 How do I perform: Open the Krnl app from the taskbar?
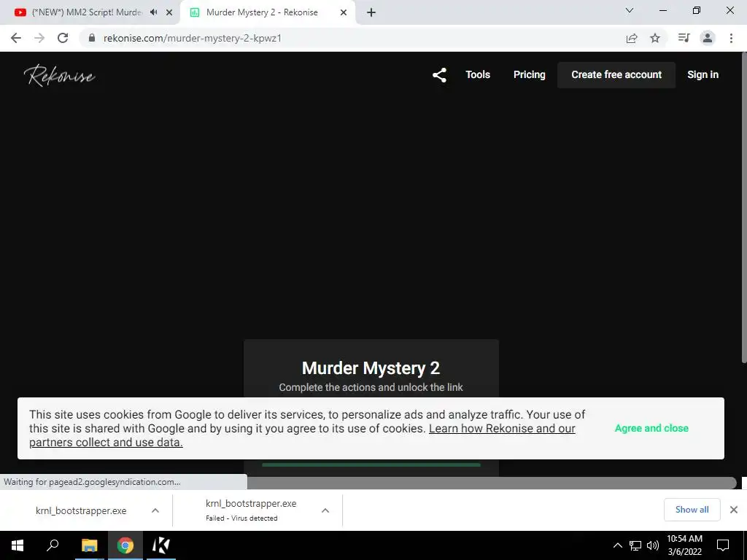coord(160,545)
